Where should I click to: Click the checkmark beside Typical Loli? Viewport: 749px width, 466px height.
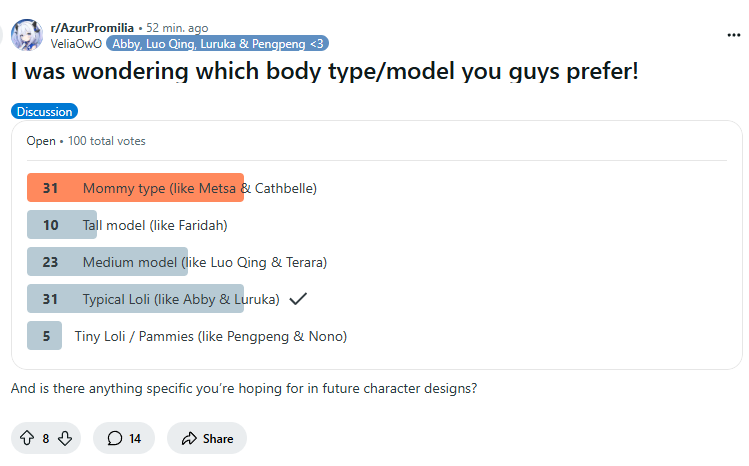pos(297,299)
